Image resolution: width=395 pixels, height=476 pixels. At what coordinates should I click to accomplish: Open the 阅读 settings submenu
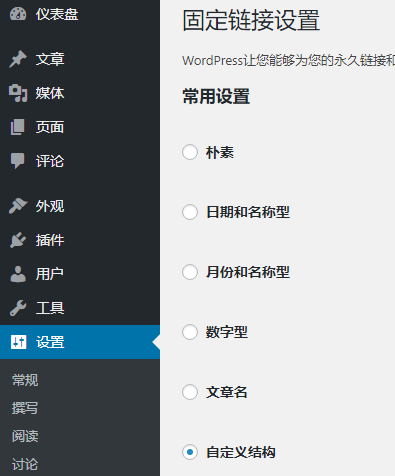25,436
